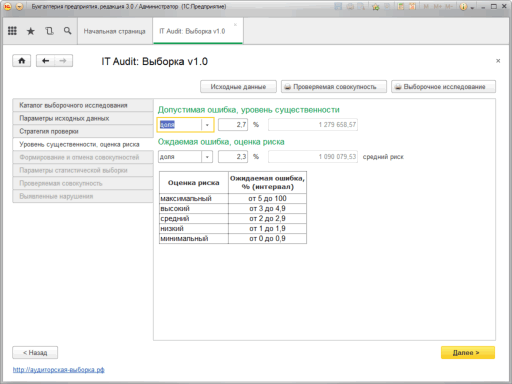
Task: Switch to the Начальная страница tab
Action: 114,31
